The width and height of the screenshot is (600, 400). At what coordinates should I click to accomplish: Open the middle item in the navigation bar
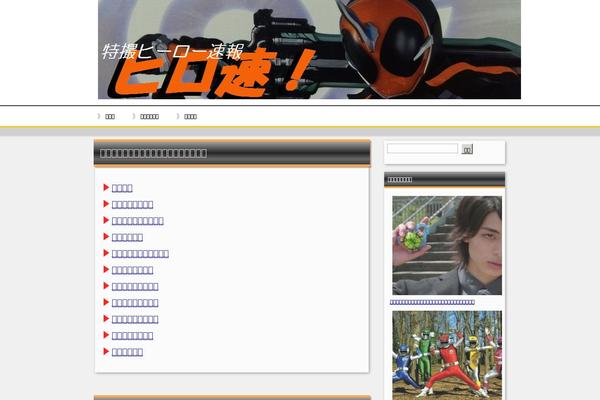point(149,117)
